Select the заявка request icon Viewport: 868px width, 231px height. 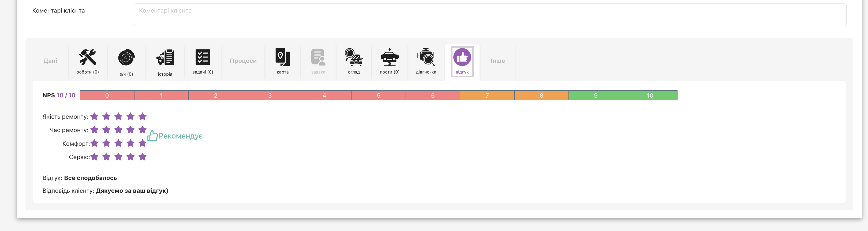coord(318,57)
